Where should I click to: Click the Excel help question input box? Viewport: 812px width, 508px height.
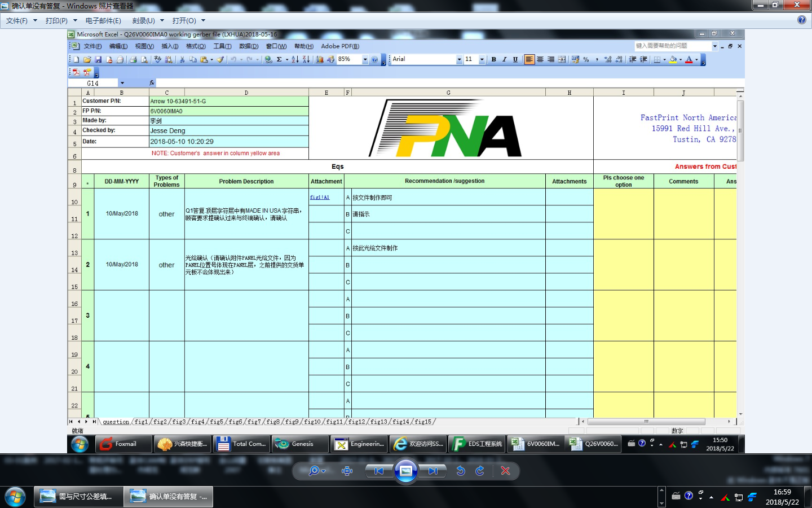pyautogui.click(x=673, y=46)
